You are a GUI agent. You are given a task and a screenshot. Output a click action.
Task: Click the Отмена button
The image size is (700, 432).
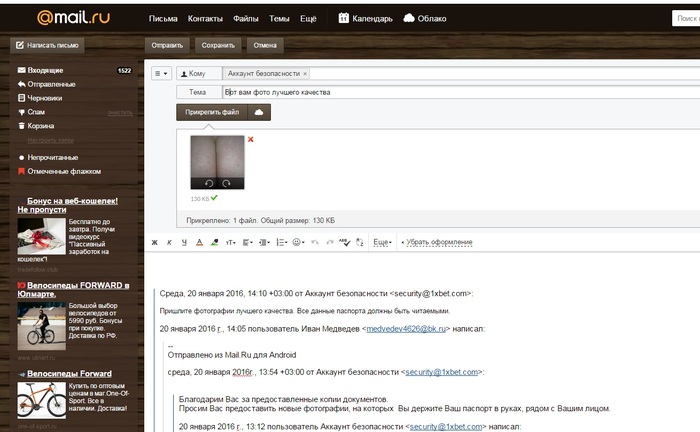265,45
